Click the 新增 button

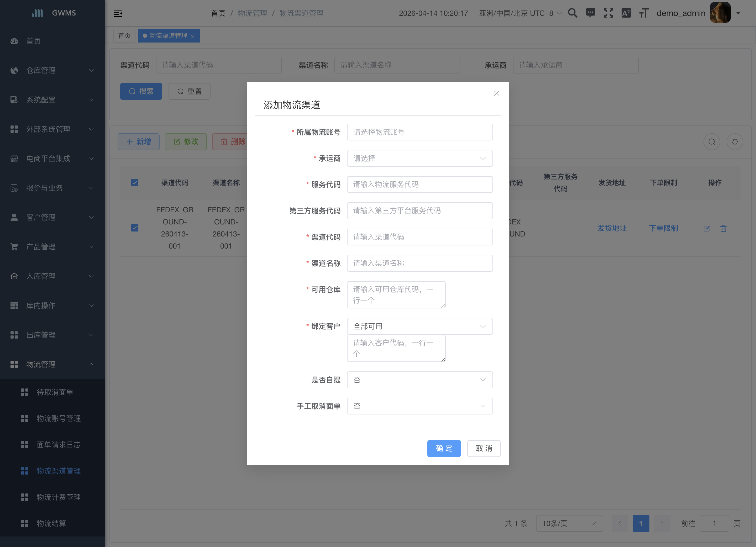138,142
